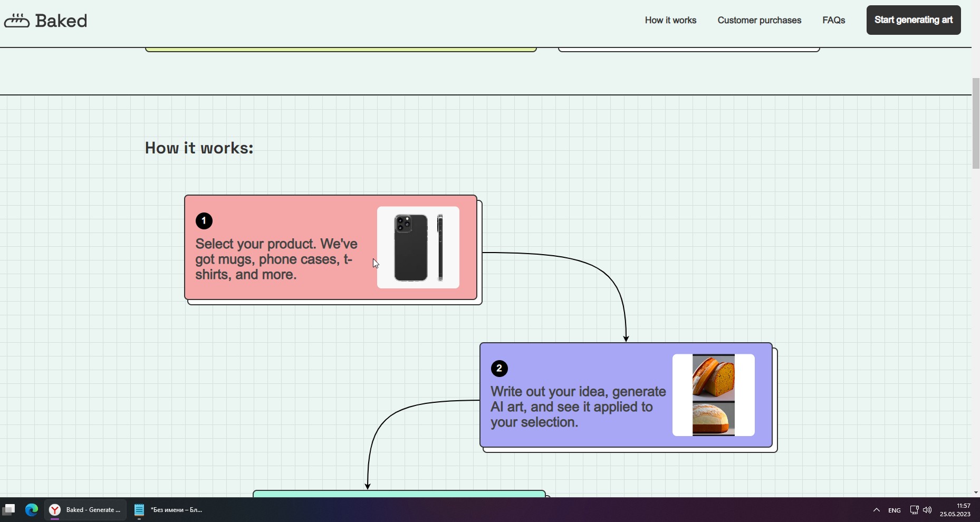The image size is (980, 522).
Task: Click the task view icon on taskbar
Action: [x=9, y=510]
